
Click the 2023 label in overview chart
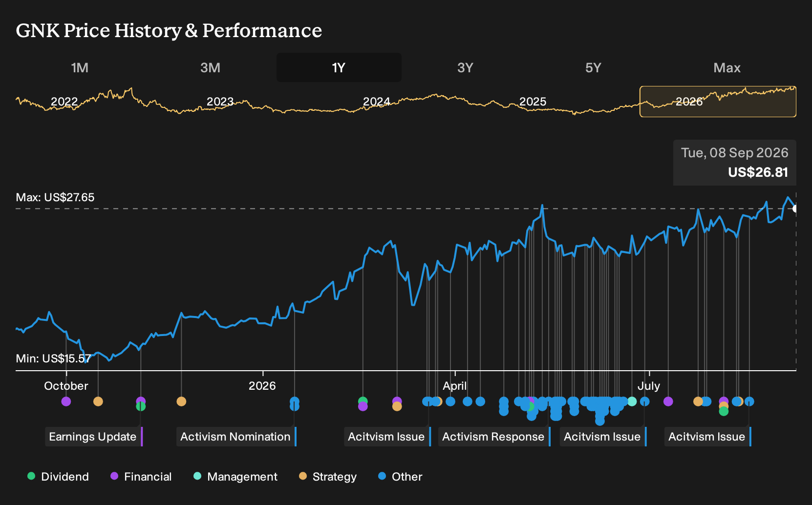[x=220, y=102]
